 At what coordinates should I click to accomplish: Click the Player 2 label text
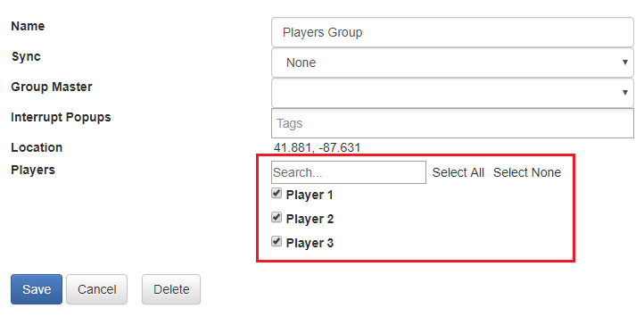310,219
